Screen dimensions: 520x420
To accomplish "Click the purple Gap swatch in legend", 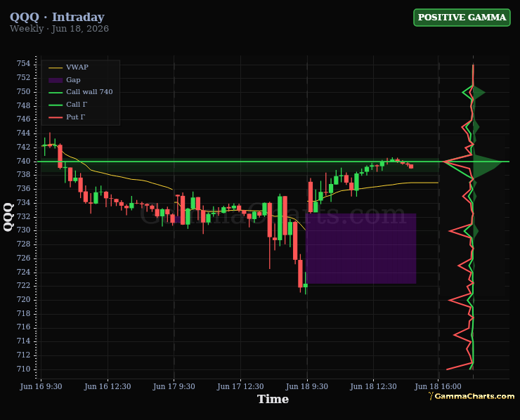I will 56,80.
